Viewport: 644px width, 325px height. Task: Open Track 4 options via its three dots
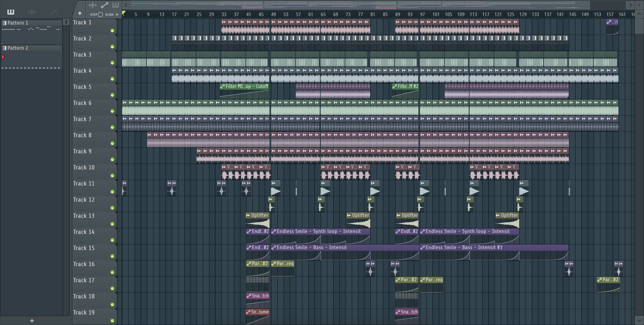[80, 81]
